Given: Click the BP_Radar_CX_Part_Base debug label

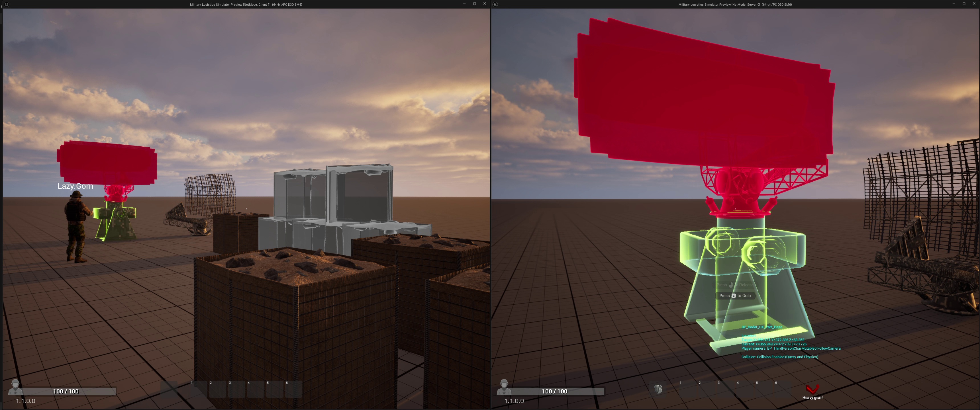Looking at the screenshot, I should [761, 327].
